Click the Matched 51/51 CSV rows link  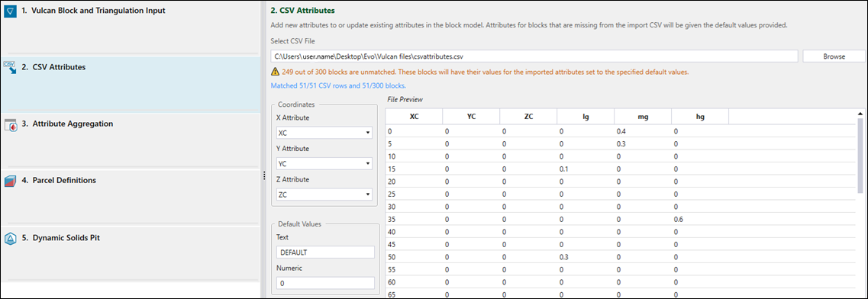(339, 85)
